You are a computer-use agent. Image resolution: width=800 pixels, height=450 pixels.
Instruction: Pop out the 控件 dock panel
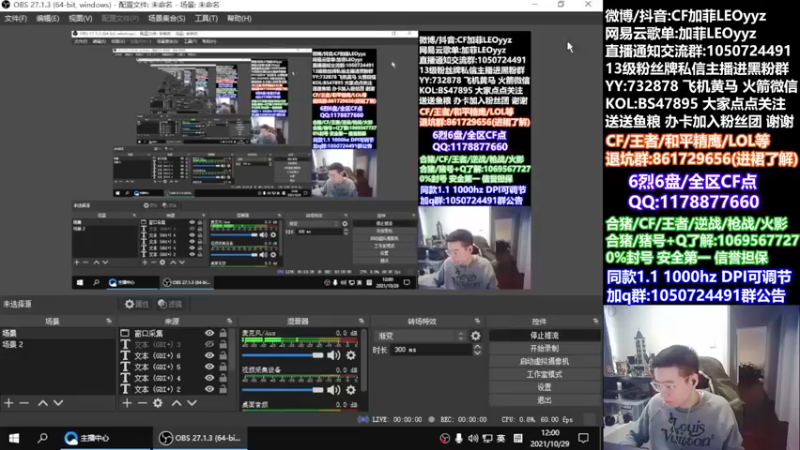click(595, 321)
